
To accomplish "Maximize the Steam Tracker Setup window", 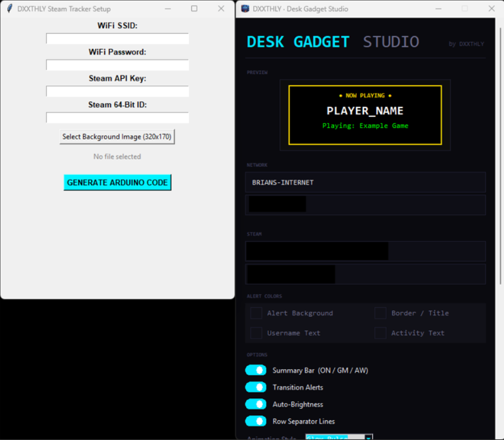I will (194, 8).
